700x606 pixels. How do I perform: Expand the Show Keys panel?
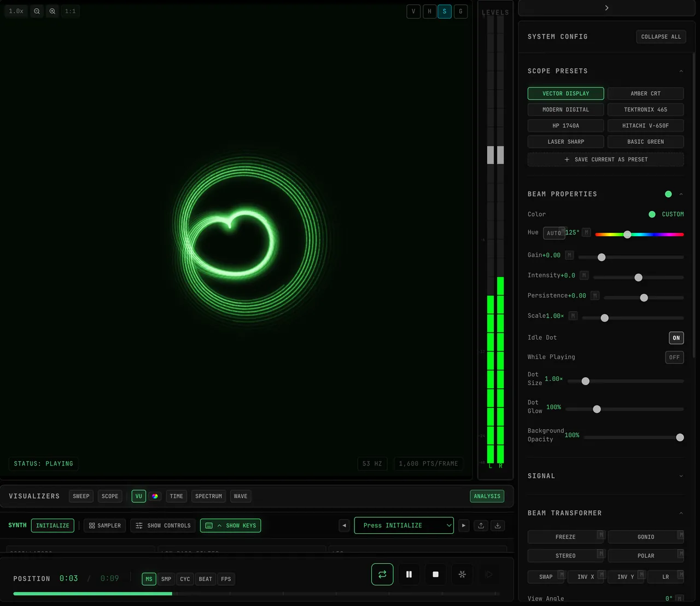[x=231, y=526]
